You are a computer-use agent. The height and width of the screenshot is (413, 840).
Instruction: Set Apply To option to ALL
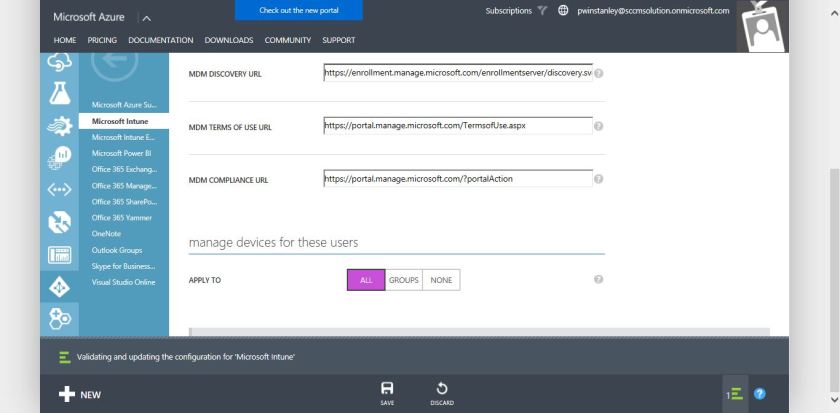[365, 280]
